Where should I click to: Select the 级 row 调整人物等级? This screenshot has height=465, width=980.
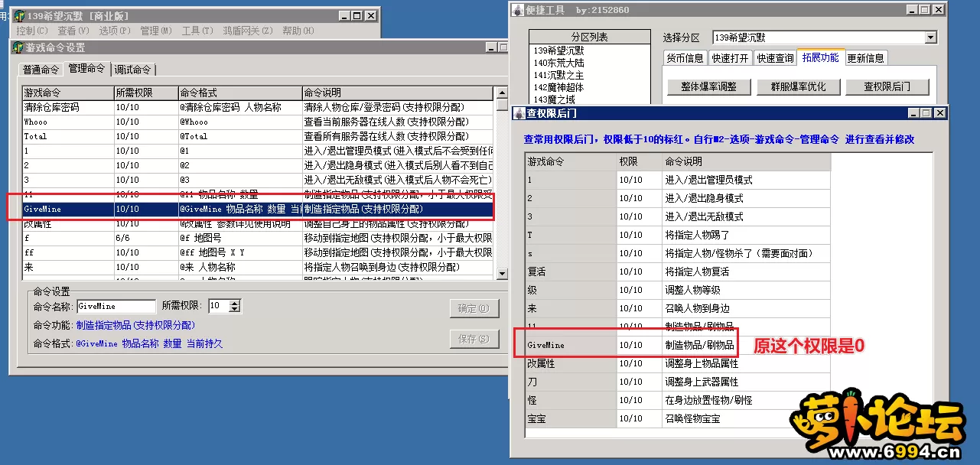coord(678,290)
